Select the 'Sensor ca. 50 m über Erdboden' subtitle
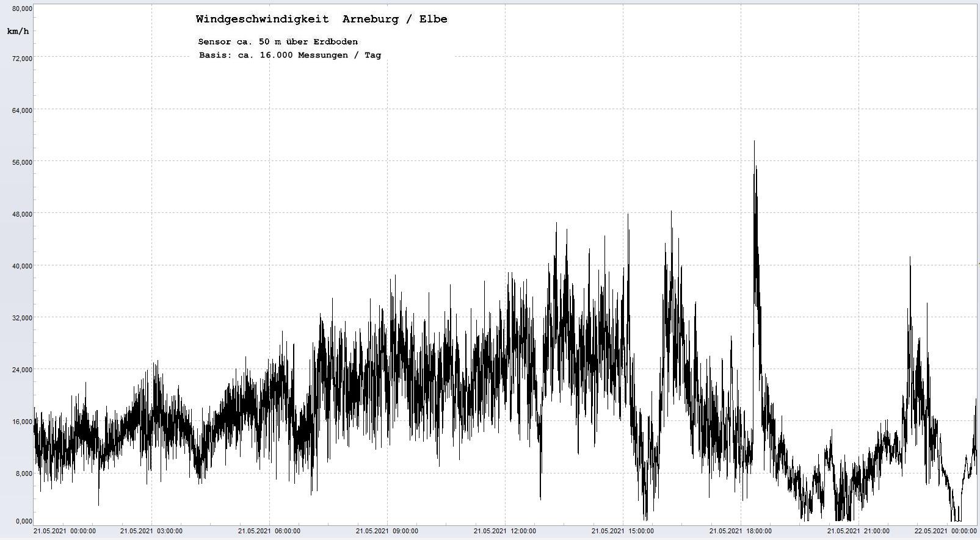 coord(278,41)
